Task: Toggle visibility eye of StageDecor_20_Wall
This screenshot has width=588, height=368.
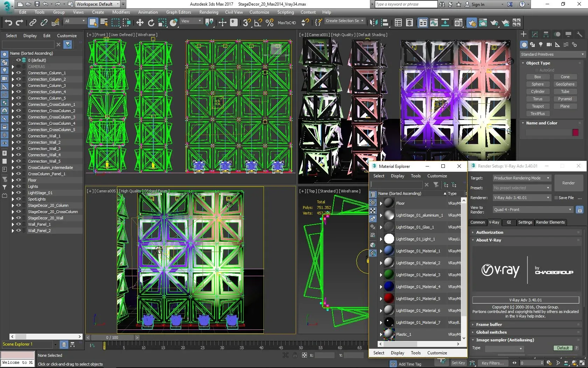Action: 19,218
